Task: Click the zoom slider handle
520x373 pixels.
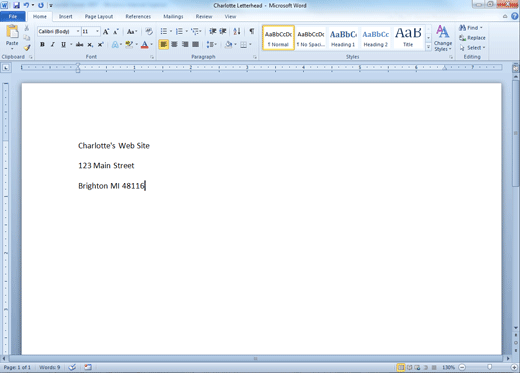Action: coord(489,367)
